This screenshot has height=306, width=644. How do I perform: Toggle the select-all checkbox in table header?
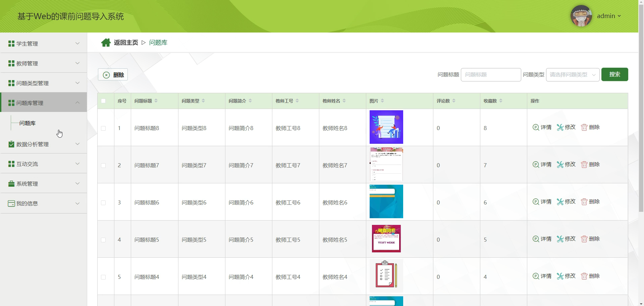click(x=103, y=101)
